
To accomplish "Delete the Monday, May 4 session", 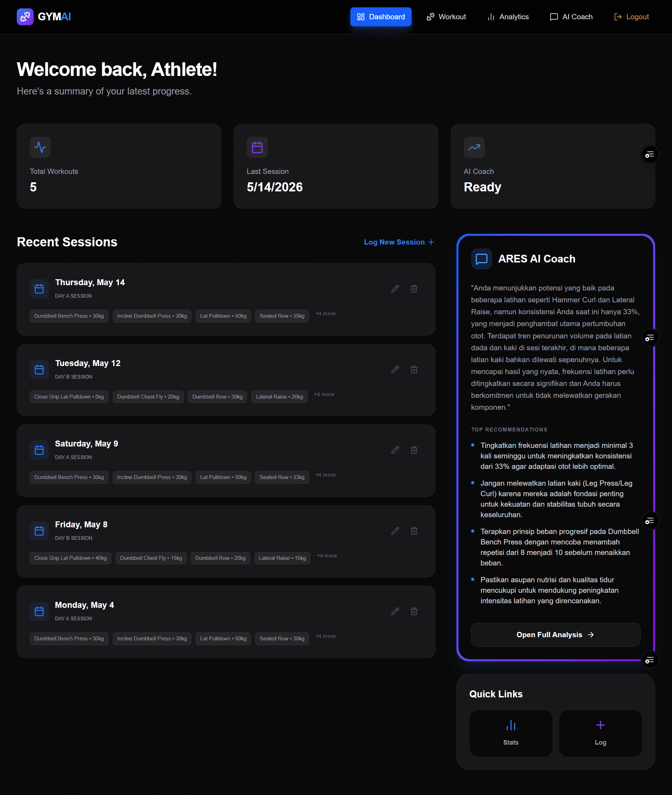I will (414, 611).
